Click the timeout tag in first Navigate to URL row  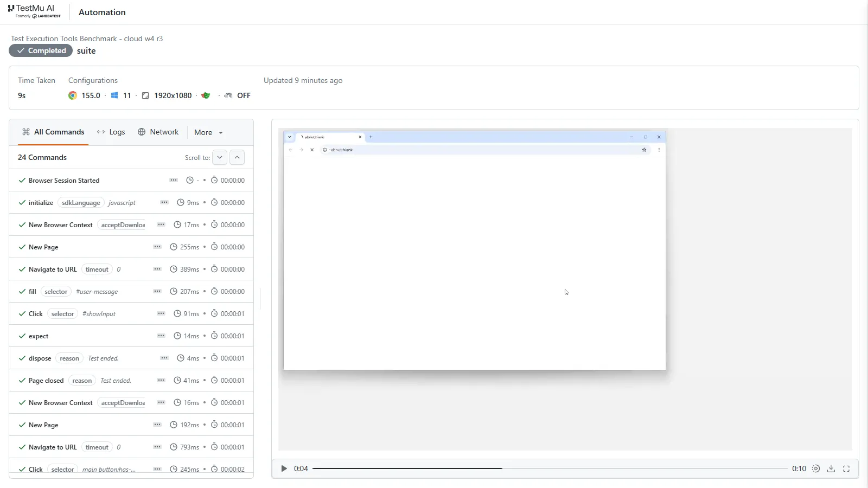tap(97, 269)
